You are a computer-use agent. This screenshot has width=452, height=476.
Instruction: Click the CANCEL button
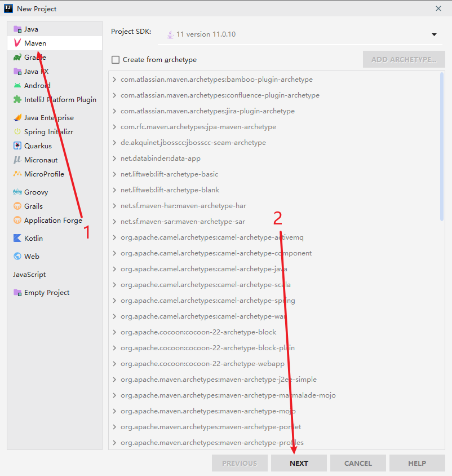coord(358,463)
